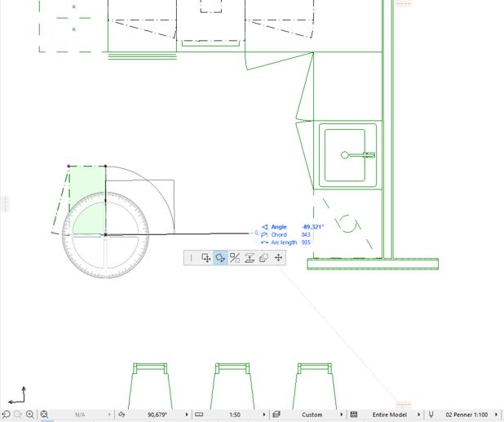The height and width of the screenshot is (422, 504).
Task: Click the Arc length row in the tracker
Action: [x=285, y=242]
